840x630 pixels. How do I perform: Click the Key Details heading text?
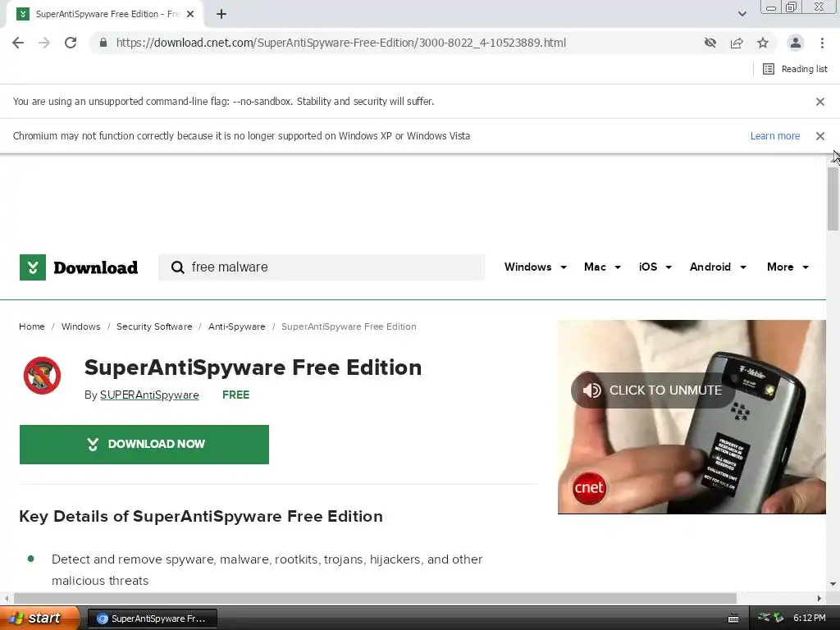201,517
